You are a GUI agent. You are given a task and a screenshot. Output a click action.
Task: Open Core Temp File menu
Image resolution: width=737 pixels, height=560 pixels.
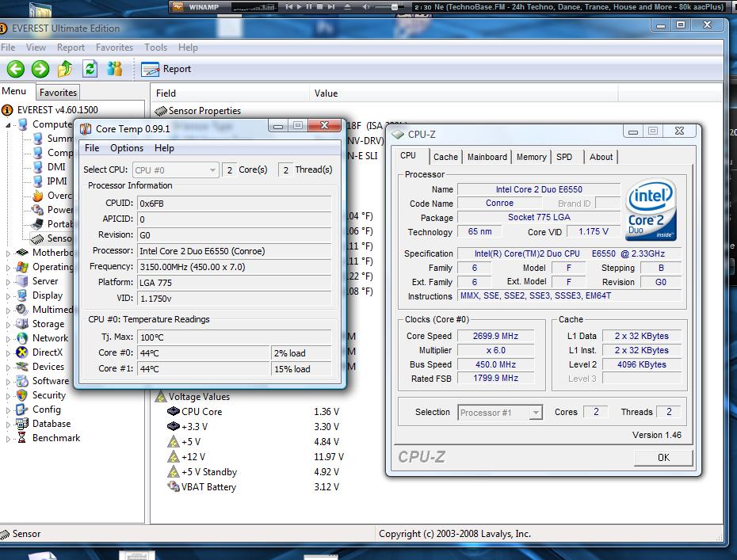(x=92, y=148)
